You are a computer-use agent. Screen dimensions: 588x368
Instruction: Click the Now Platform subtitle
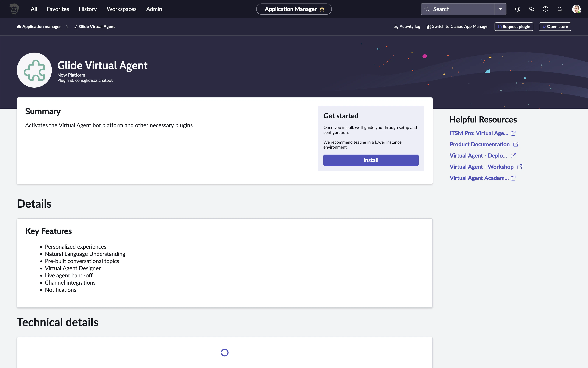71,75
